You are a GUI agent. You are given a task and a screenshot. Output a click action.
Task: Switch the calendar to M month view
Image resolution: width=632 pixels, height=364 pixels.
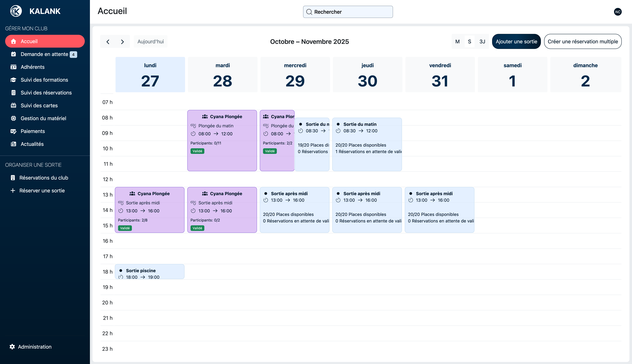pos(457,42)
